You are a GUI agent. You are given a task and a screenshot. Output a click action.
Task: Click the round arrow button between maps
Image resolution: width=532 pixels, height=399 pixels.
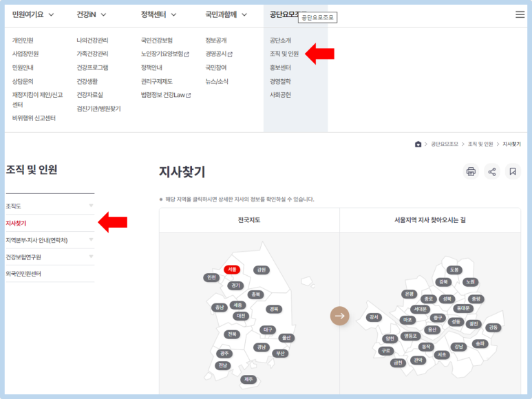pyautogui.click(x=339, y=316)
